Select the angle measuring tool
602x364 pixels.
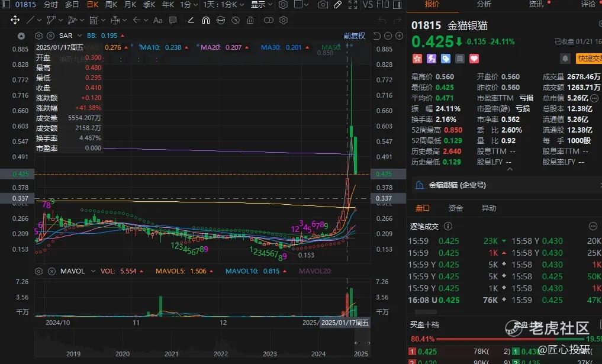(x=191, y=20)
